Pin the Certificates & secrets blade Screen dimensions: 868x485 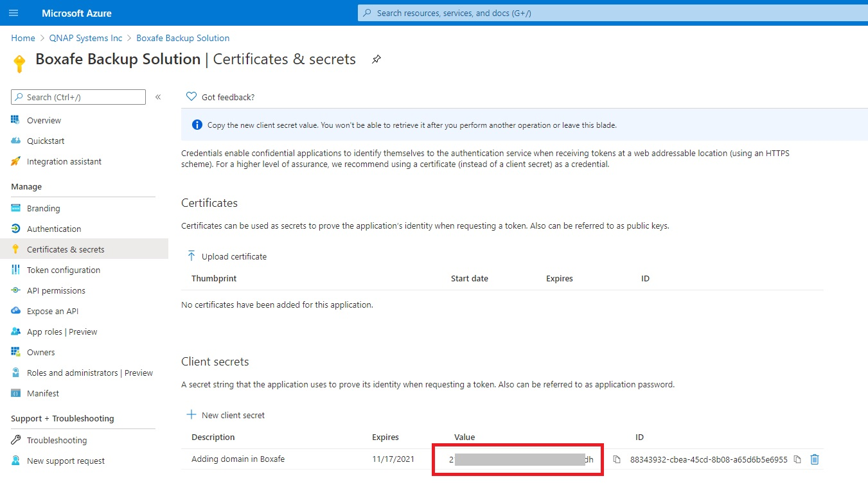point(376,59)
